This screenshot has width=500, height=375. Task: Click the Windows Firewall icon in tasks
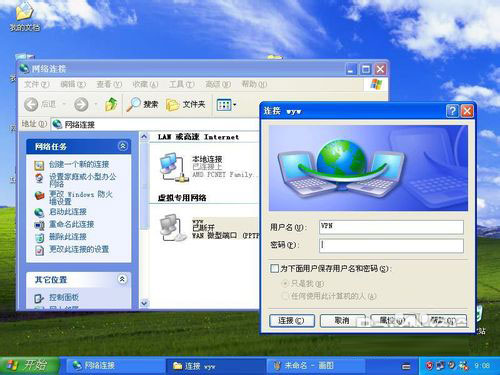pos(39,195)
